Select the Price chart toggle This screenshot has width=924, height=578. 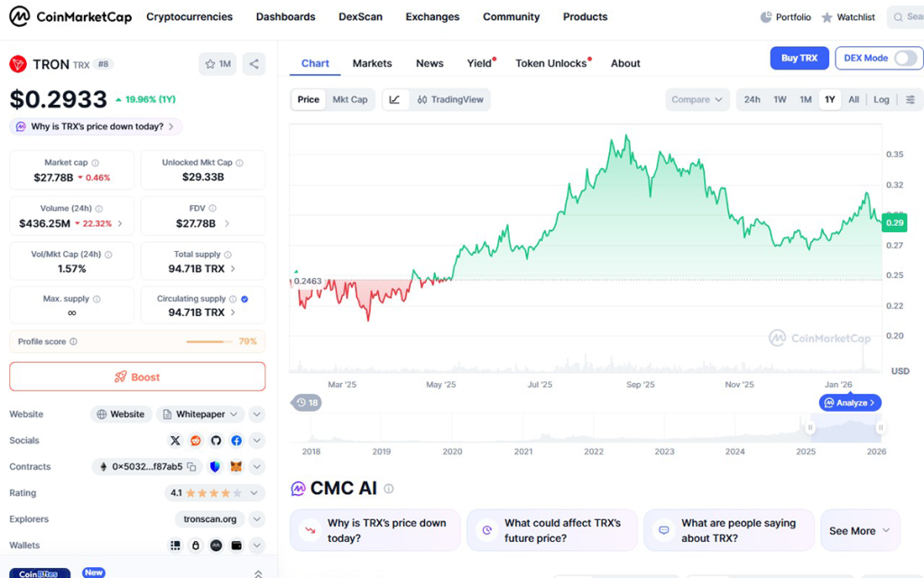pos(309,99)
